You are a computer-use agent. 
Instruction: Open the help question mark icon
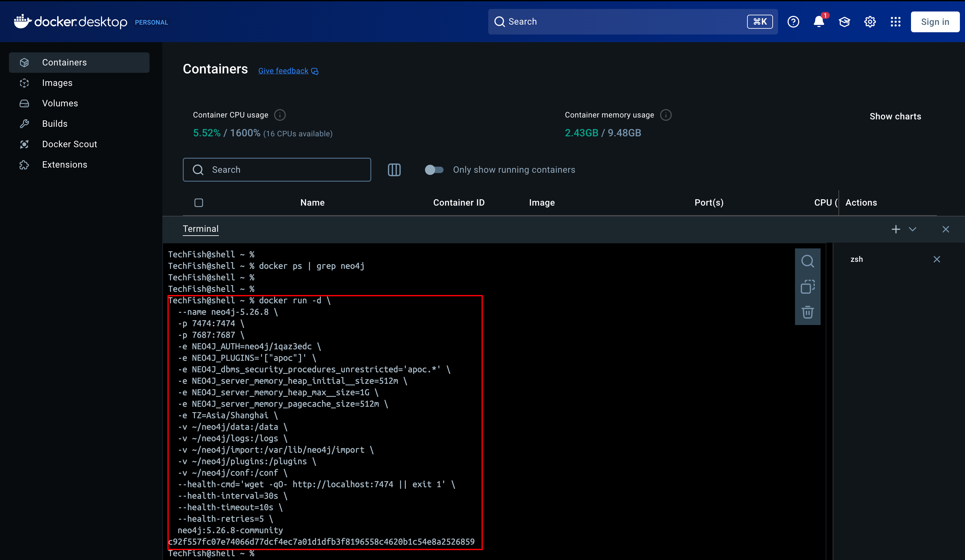(793, 22)
